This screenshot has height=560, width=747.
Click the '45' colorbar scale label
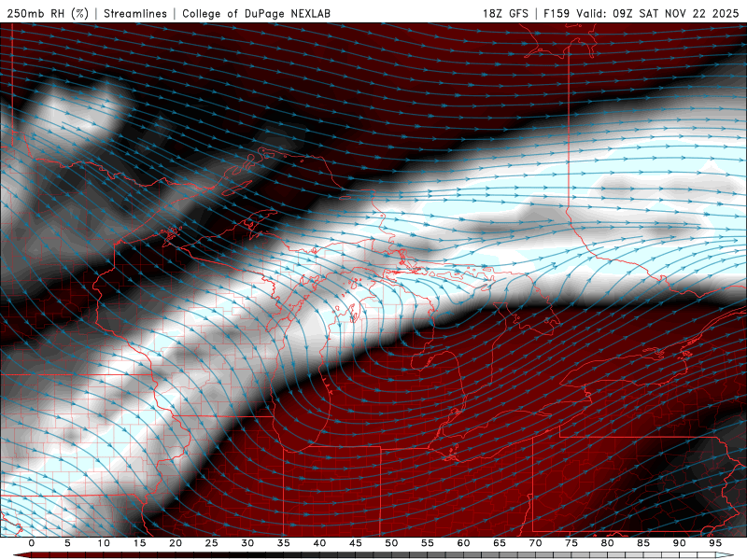[356, 543]
